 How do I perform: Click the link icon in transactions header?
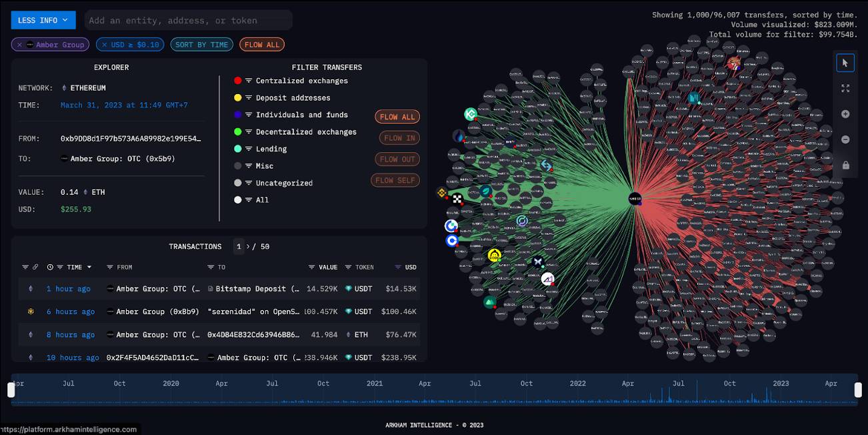[x=35, y=268]
